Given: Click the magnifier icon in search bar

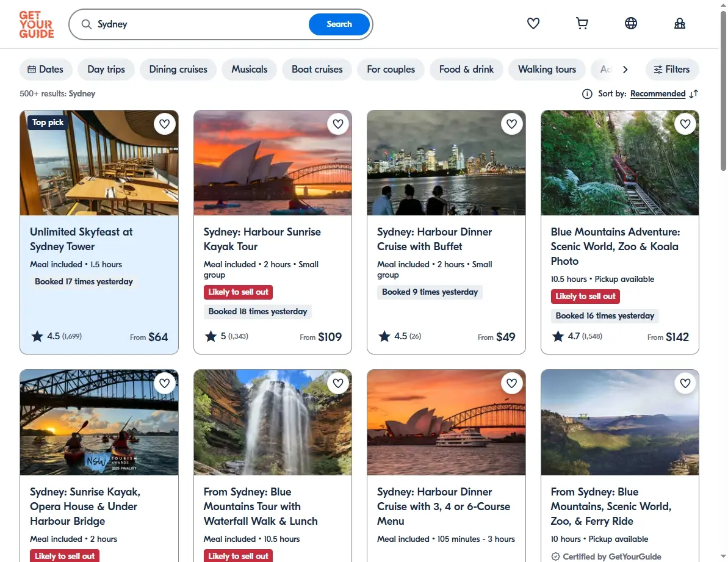Looking at the screenshot, I should [87, 24].
